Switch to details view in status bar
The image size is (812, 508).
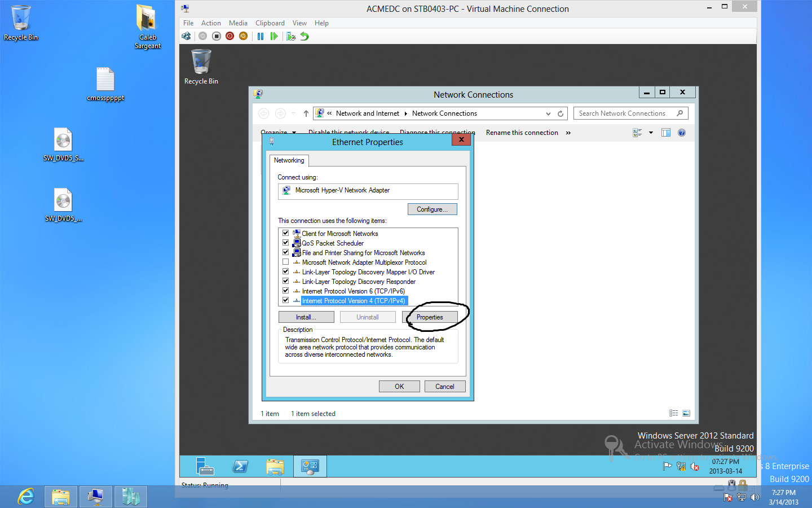coord(674,413)
